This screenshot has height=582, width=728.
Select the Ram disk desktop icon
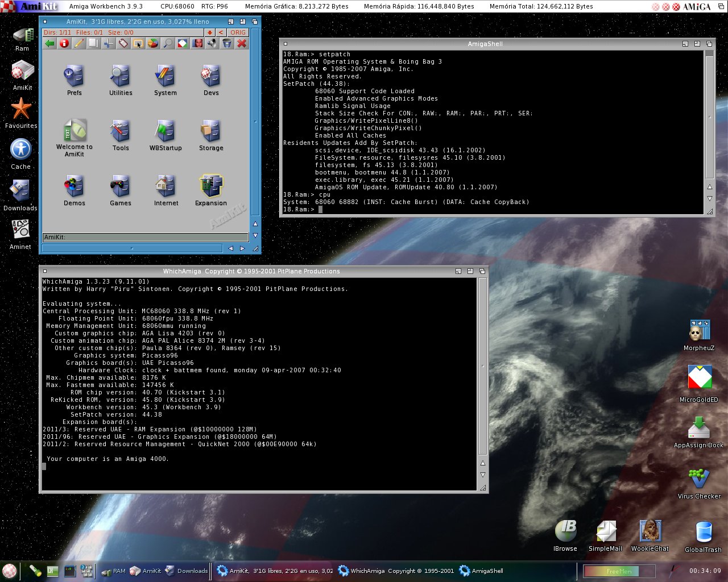tap(22, 39)
